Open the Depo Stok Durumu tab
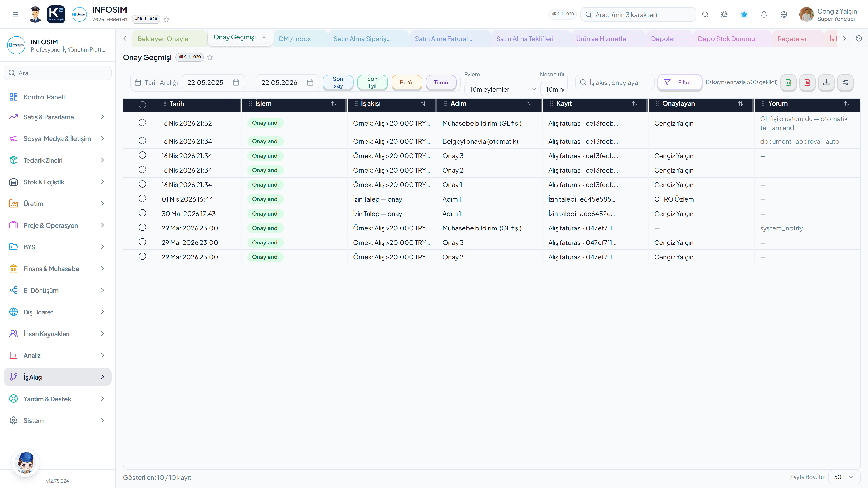Screen dimensions: 868x488 pos(726,39)
